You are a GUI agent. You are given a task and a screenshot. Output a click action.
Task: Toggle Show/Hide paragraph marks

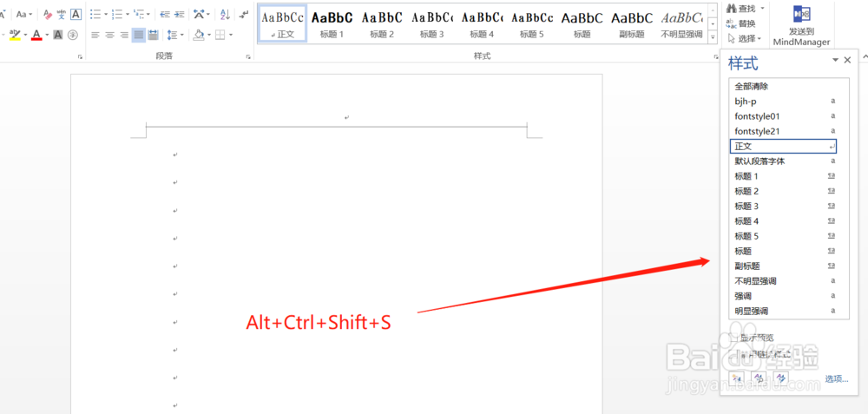[244, 15]
